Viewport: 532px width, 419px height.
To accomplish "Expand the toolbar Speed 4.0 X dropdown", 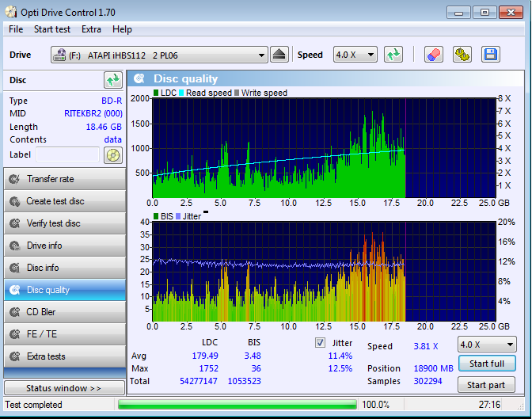I will (x=370, y=55).
